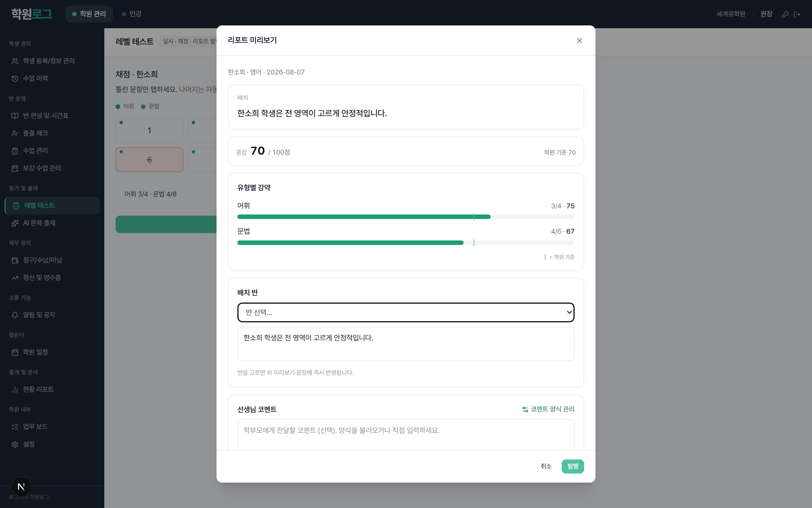The image size is (812, 508).
Task: Click the 업무 보드 checklist icon
Action: pos(15,427)
